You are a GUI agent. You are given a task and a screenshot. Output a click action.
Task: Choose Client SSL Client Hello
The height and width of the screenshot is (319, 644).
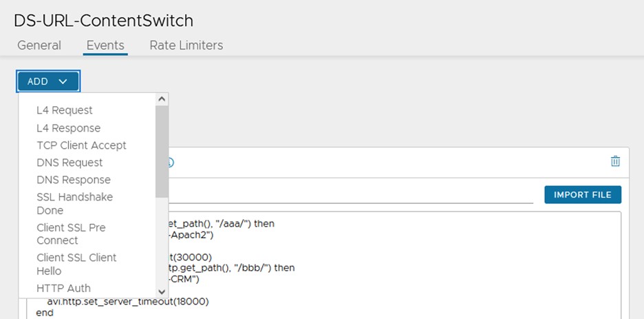click(x=76, y=264)
